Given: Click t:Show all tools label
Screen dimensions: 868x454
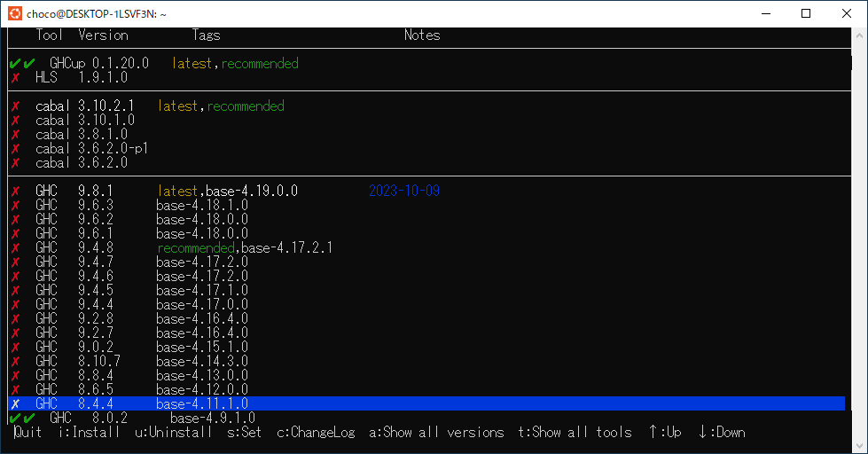Looking at the screenshot, I should [575, 432].
